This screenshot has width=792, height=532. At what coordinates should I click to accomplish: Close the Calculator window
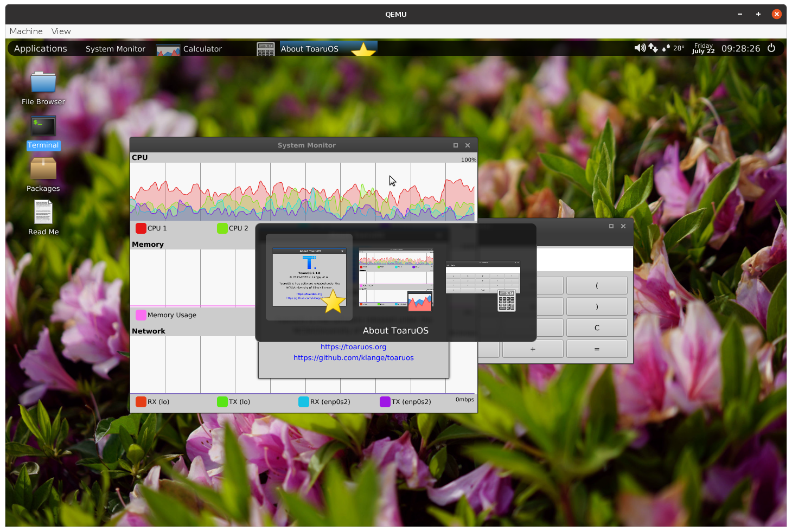(x=623, y=226)
